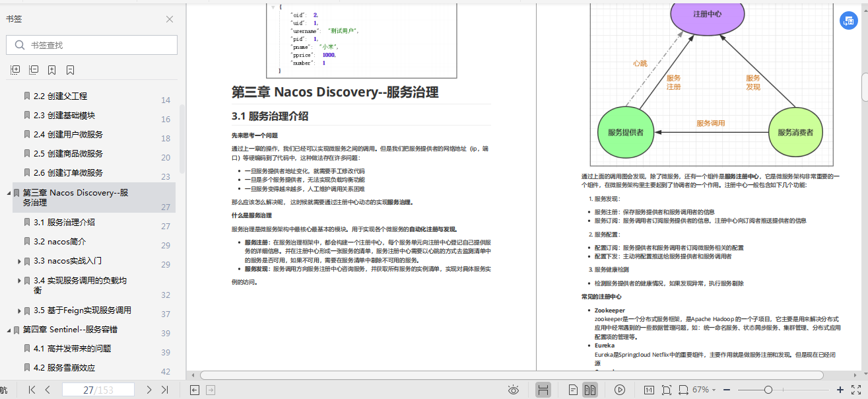Open bookmark 3.2 nacos简介
This screenshot has width=868, height=399.
coord(59,241)
